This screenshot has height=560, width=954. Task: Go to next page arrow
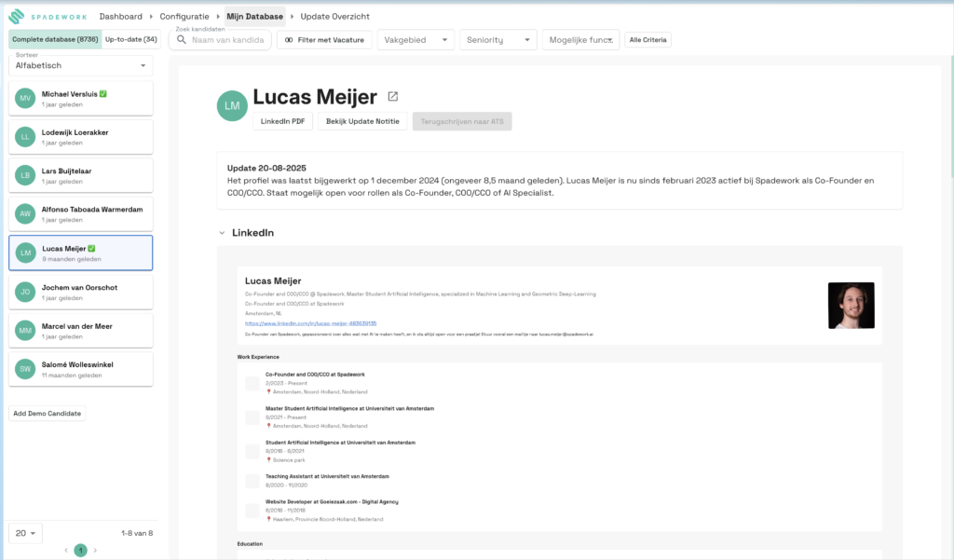pyautogui.click(x=95, y=551)
